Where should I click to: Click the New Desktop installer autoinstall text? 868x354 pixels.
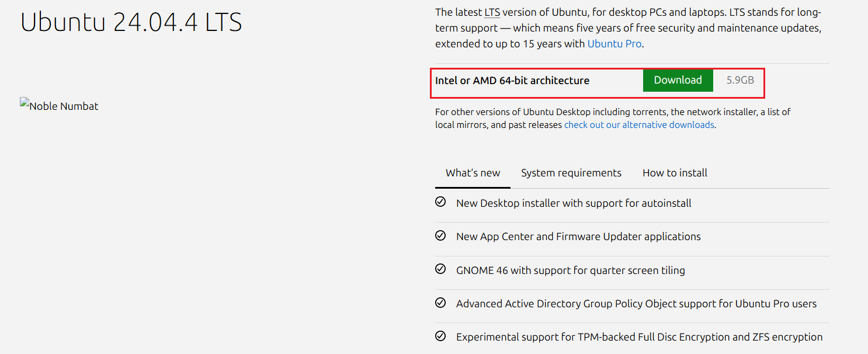coord(574,203)
